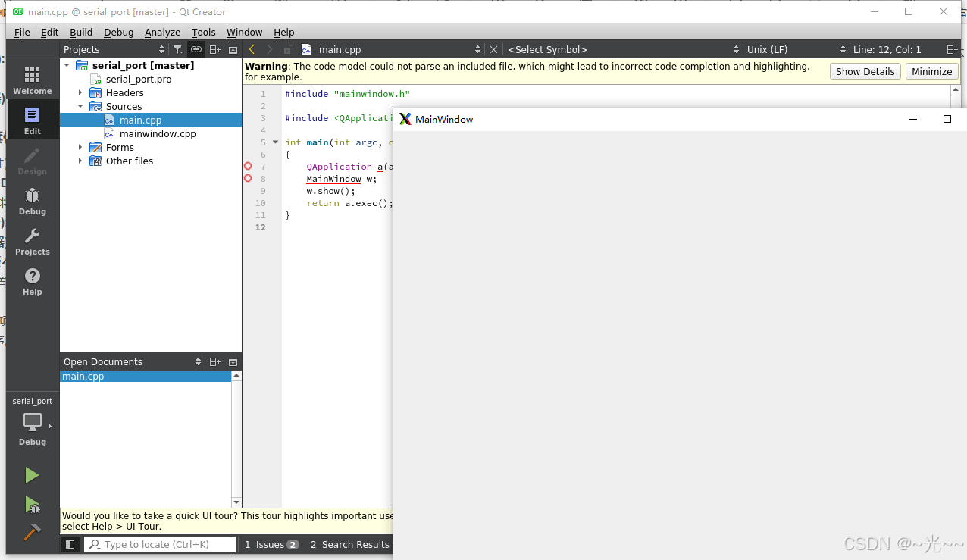Click the MainWindow X logo icon

[405, 119]
